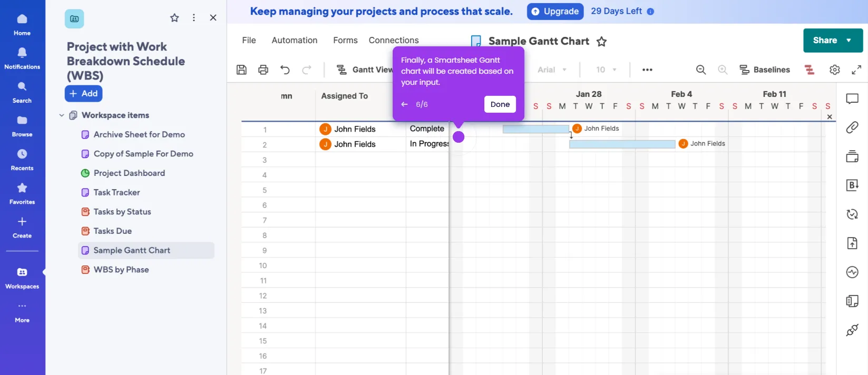Go to Home in the sidebar

[22, 24]
